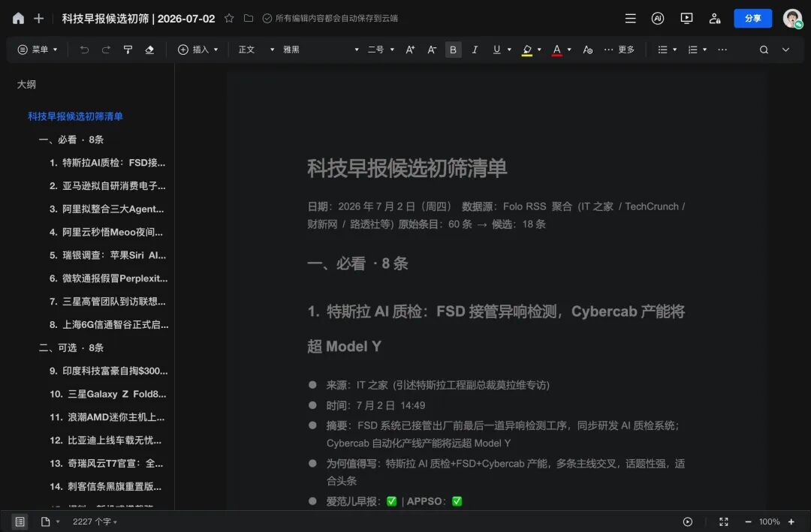Apply the red font color

point(556,50)
